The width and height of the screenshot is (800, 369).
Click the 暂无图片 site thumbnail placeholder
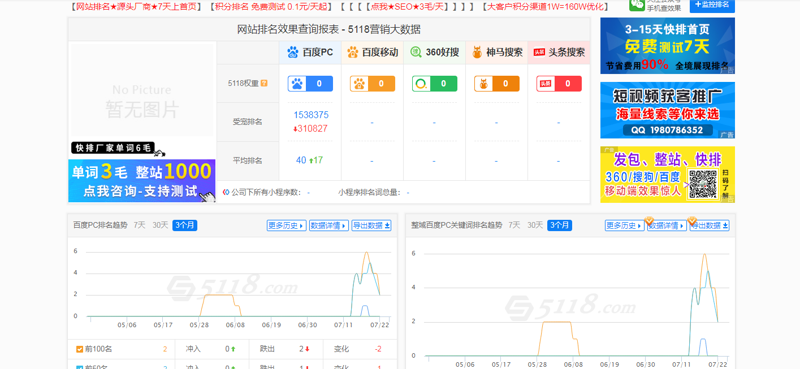point(142,90)
